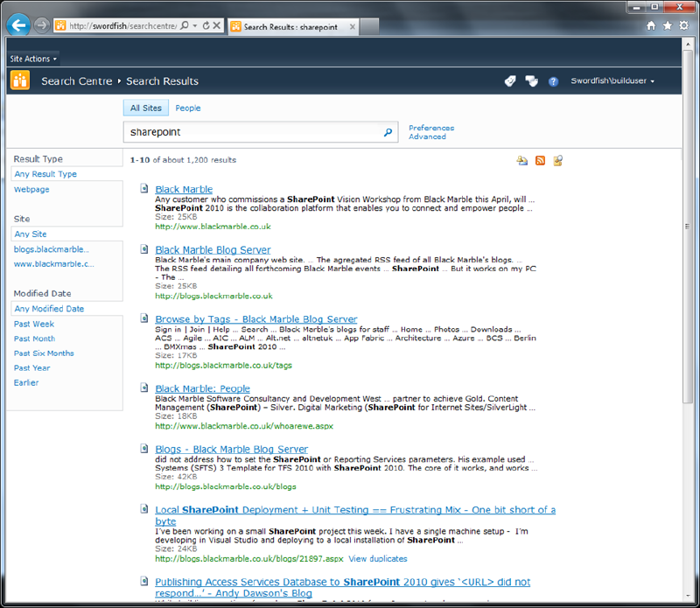The image size is (700, 608).
Task: Open Browse by Tags result title
Action: pos(256,319)
